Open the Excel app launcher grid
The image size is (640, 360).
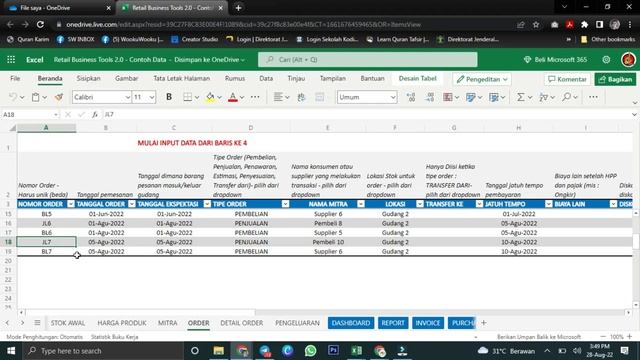(x=11, y=60)
